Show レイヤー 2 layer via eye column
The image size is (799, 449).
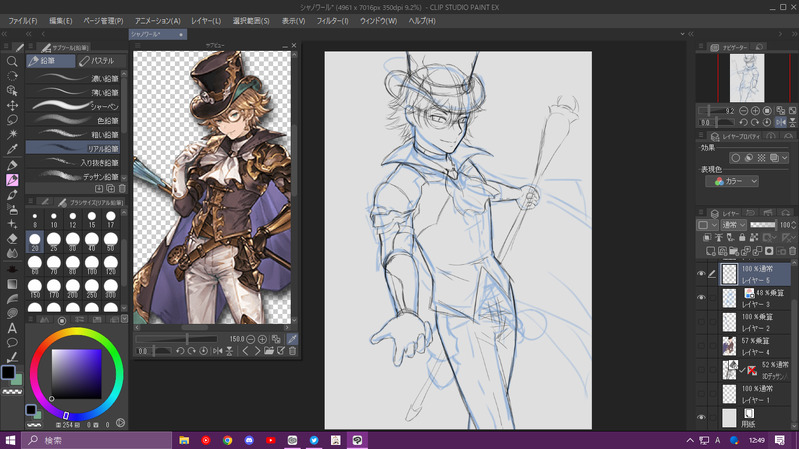coord(701,322)
